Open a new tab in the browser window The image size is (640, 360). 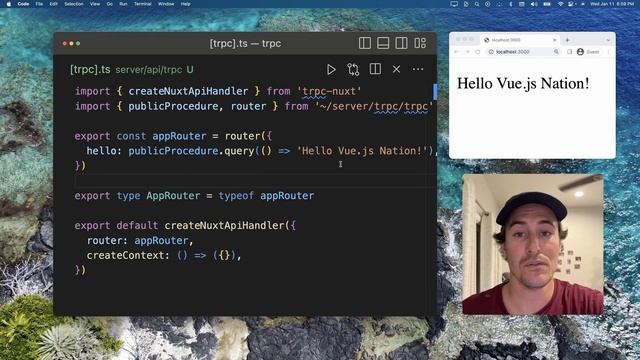pyautogui.click(x=567, y=40)
